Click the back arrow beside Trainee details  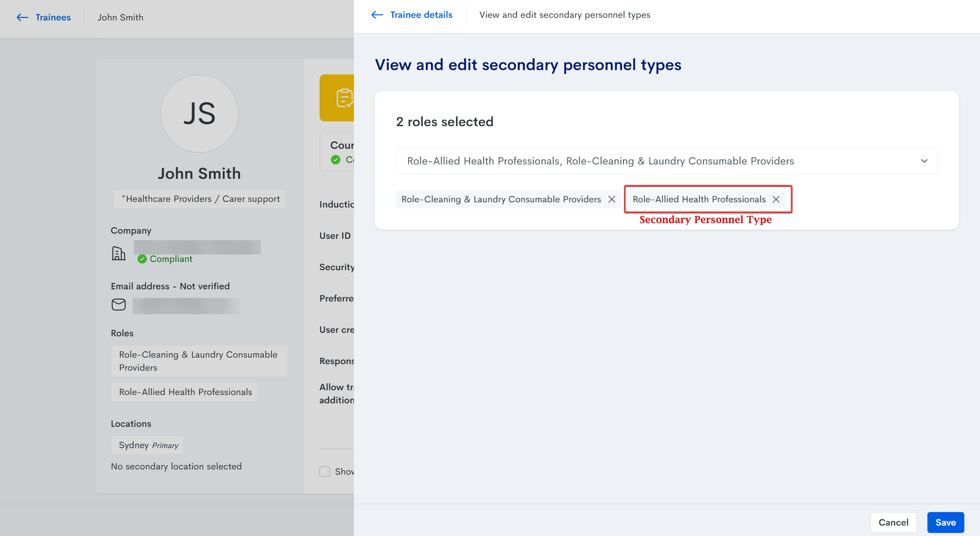377,15
